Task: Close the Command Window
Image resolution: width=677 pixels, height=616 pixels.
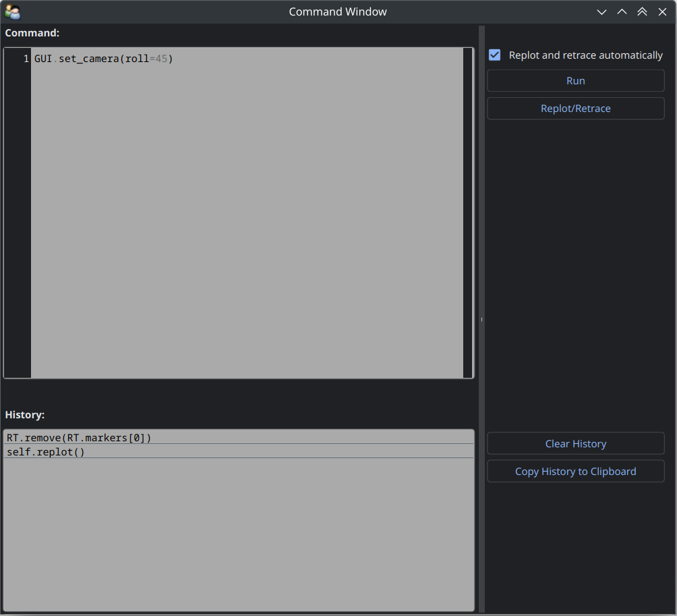Action: point(662,12)
